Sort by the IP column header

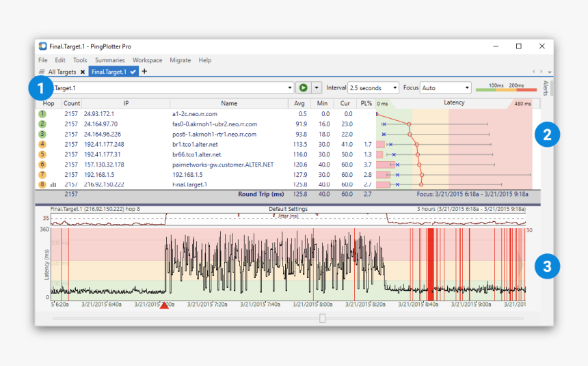(126, 103)
